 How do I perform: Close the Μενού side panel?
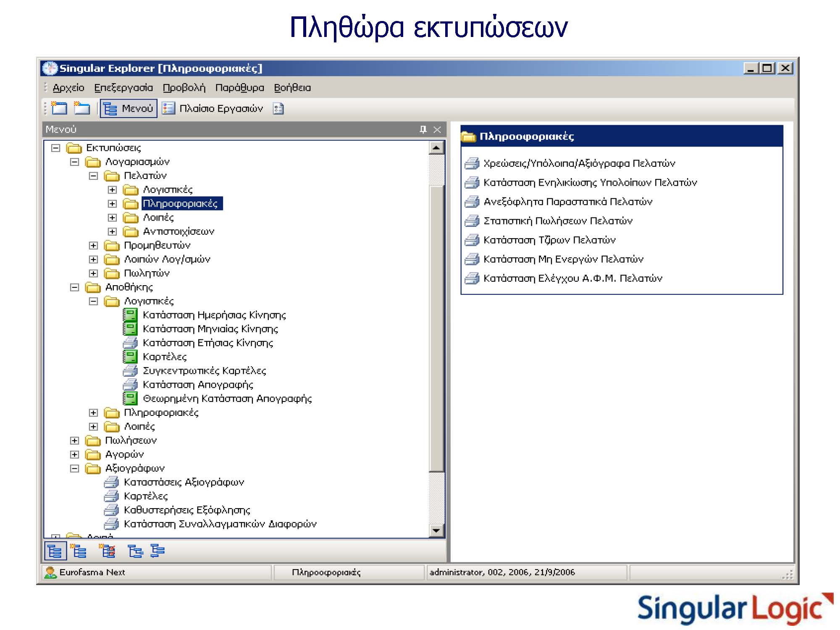tap(437, 129)
